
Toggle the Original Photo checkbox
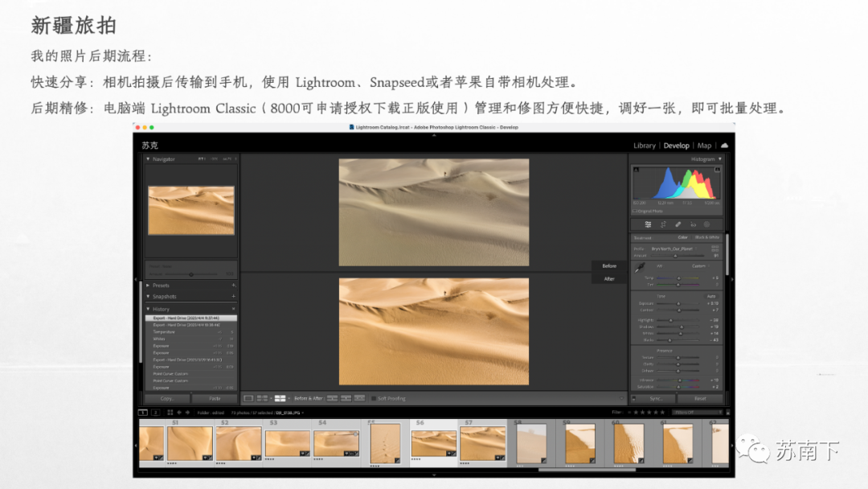(x=634, y=211)
